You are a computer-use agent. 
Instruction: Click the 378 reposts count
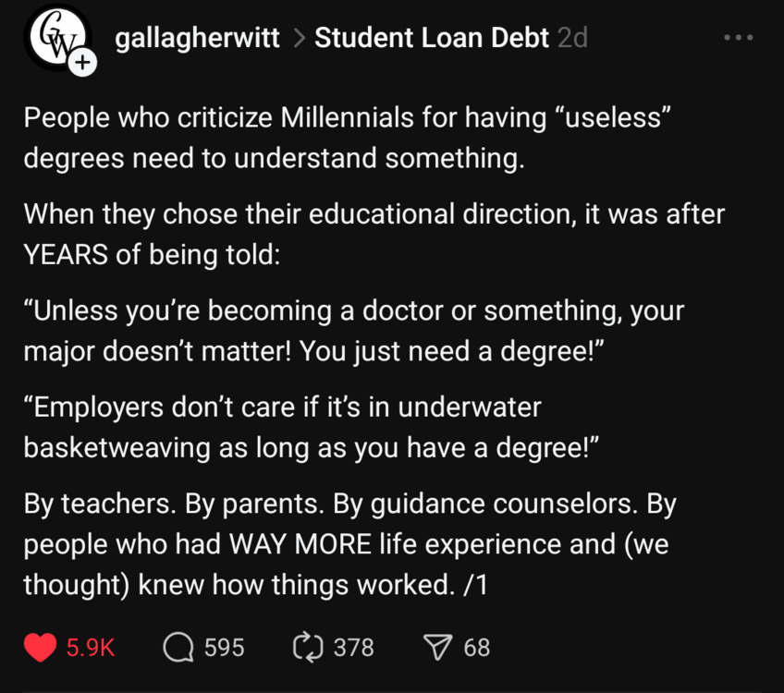click(x=353, y=648)
